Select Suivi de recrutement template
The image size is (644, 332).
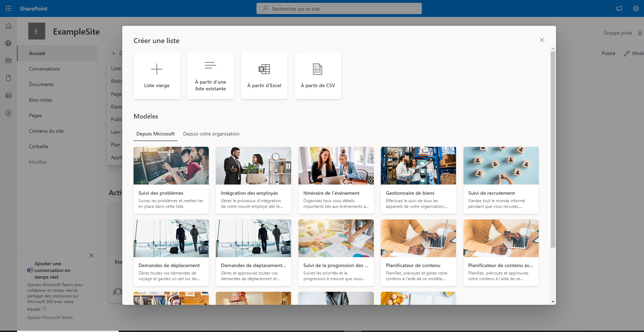coord(501,180)
